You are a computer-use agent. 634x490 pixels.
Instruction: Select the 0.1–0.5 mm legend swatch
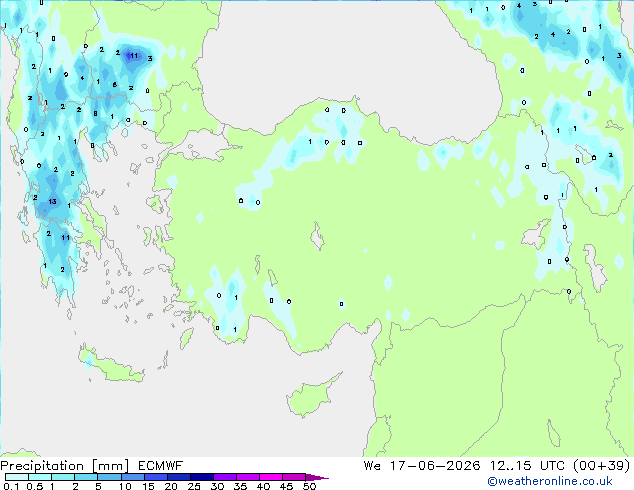17,477
